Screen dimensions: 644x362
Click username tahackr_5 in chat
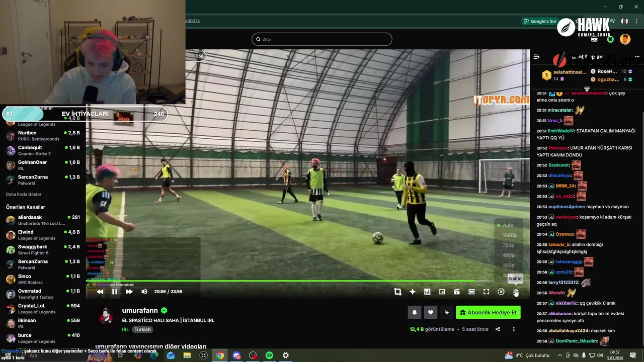pyautogui.click(x=560, y=244)
